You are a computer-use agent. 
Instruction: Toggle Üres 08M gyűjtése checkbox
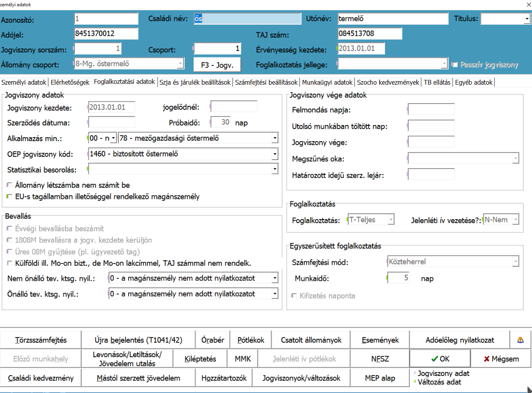point(9,251)
